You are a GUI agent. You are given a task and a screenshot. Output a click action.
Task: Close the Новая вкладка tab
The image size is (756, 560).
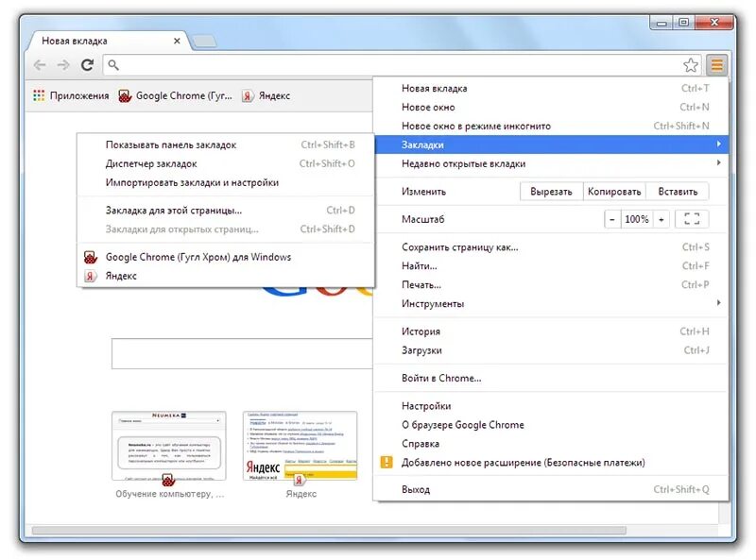tap(177, 41)
